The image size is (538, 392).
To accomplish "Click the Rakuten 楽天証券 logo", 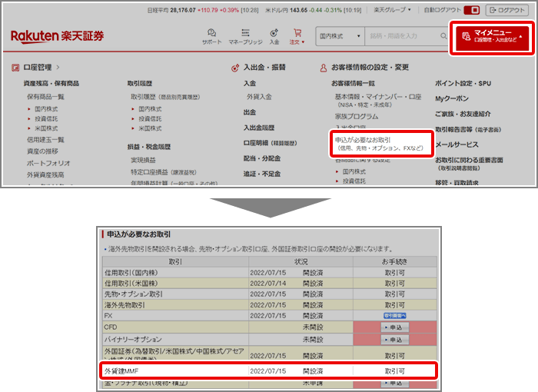I will point(58,35).
